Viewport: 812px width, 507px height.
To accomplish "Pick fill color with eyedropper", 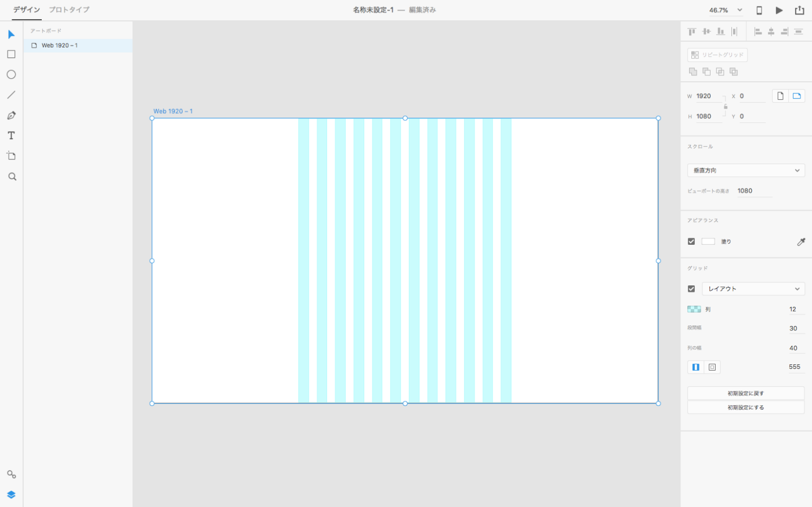I will pyautogui.click(x=801, y=241).
